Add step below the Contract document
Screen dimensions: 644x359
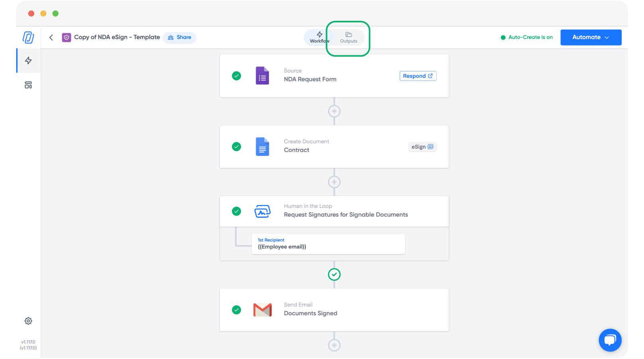point(334,182)
